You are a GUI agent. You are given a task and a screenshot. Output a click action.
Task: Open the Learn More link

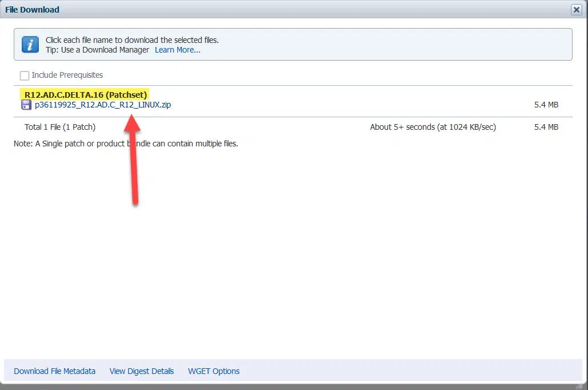[177, 50]
